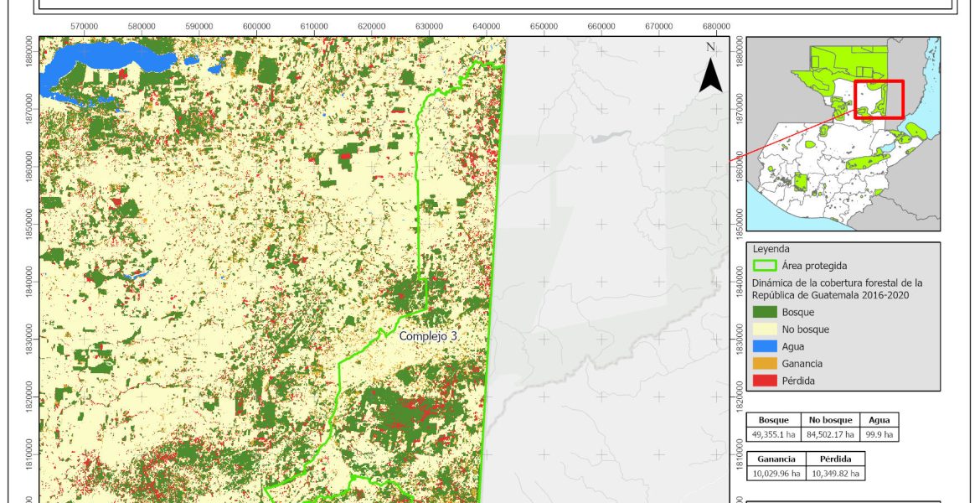980x503 pixels.
Task: Click the green Área protegida outline symbol
Action: point(763,266)
